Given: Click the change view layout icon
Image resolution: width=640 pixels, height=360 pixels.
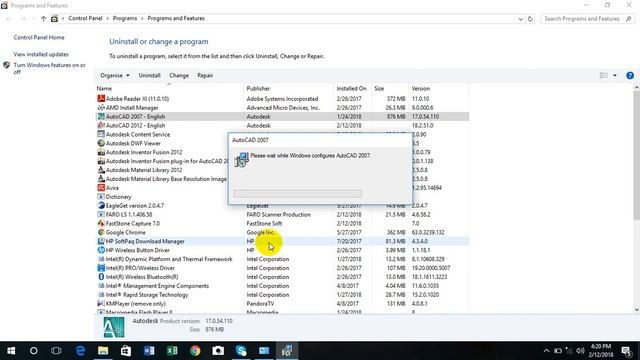Looking at the screenshot, I should point(604,76).
